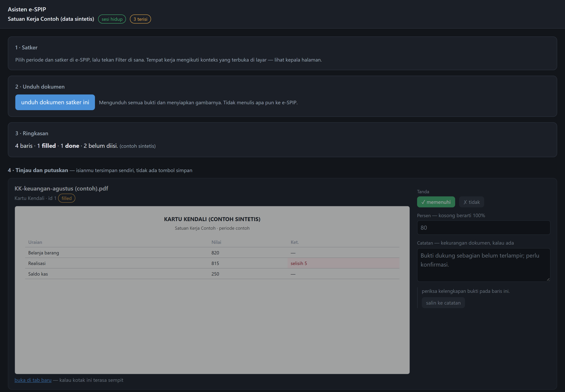The height and width of the screenshot is (392, 565).
Task: Click the 'Kartu Kendali · id 1' subtitle
Action: 35,198
